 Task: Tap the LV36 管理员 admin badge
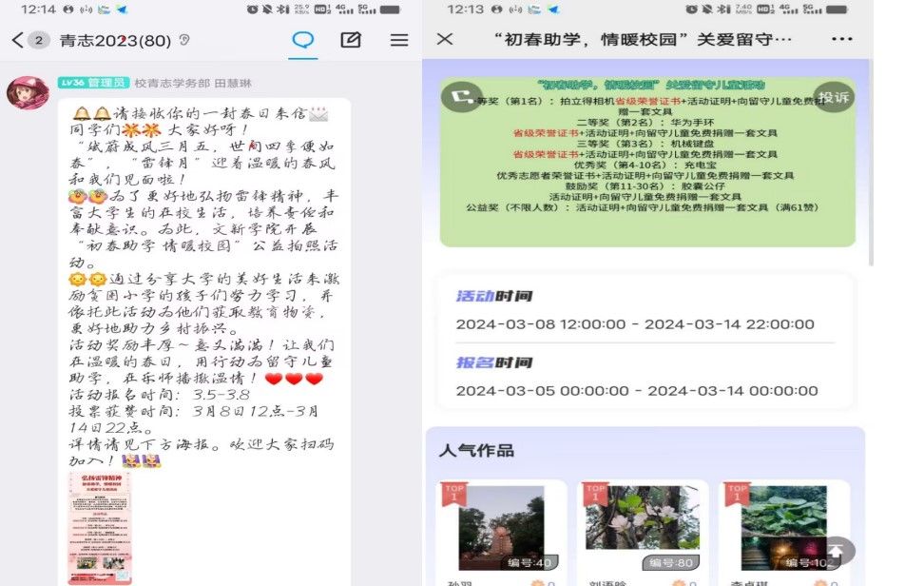(x=92, y=83)
